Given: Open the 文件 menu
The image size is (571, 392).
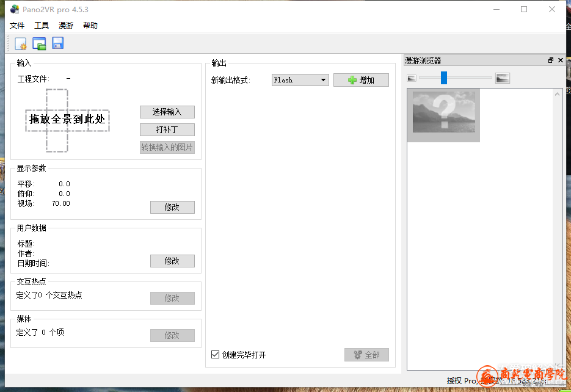Looking at the screenshot, I should tap(17, 26).
